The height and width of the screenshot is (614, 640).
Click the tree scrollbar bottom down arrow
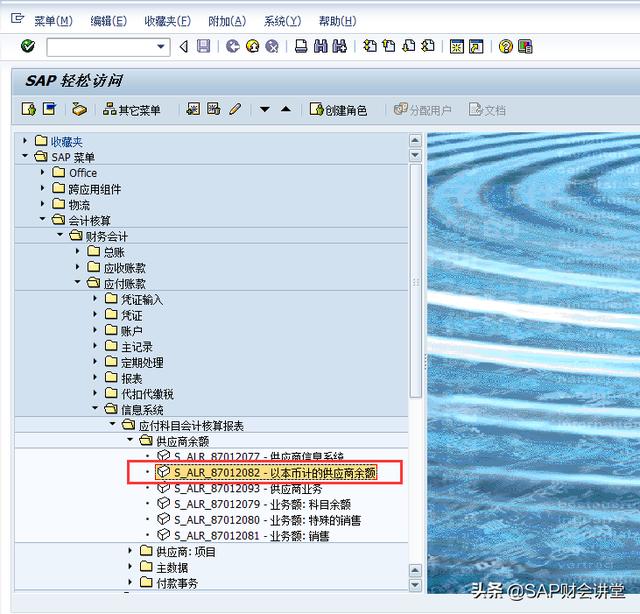415,585
